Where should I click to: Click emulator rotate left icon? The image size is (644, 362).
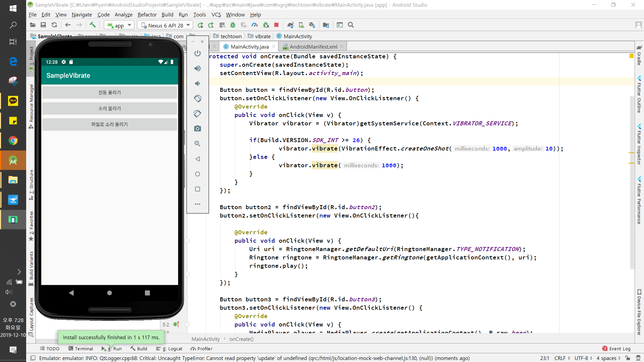click(x=198, y=99)
